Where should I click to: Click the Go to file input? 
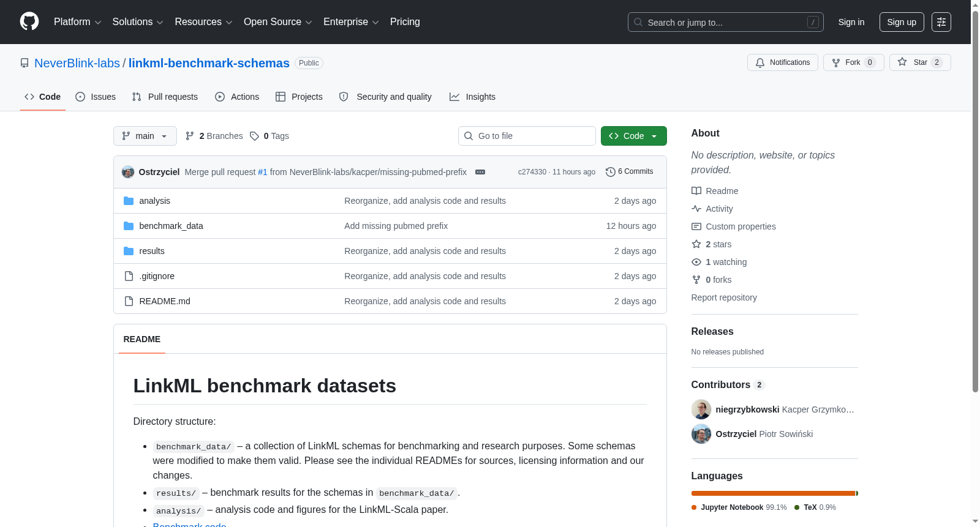(x=527, y=136)
